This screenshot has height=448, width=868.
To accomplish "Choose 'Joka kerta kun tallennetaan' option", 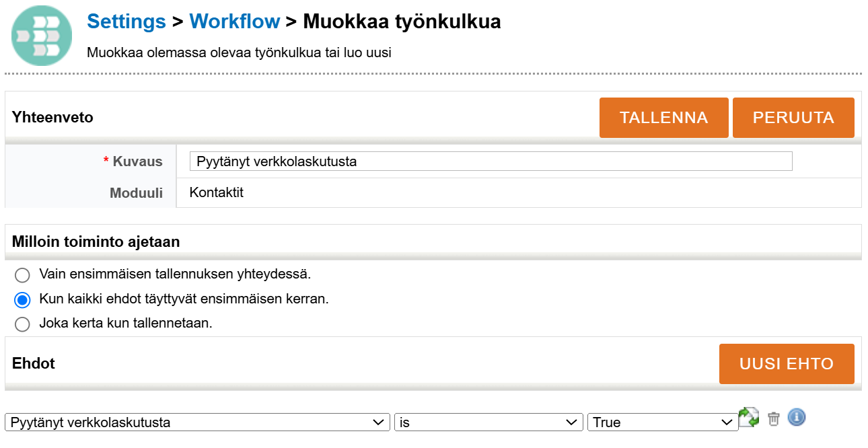I will pyautogui.click(x=22, y=324).
